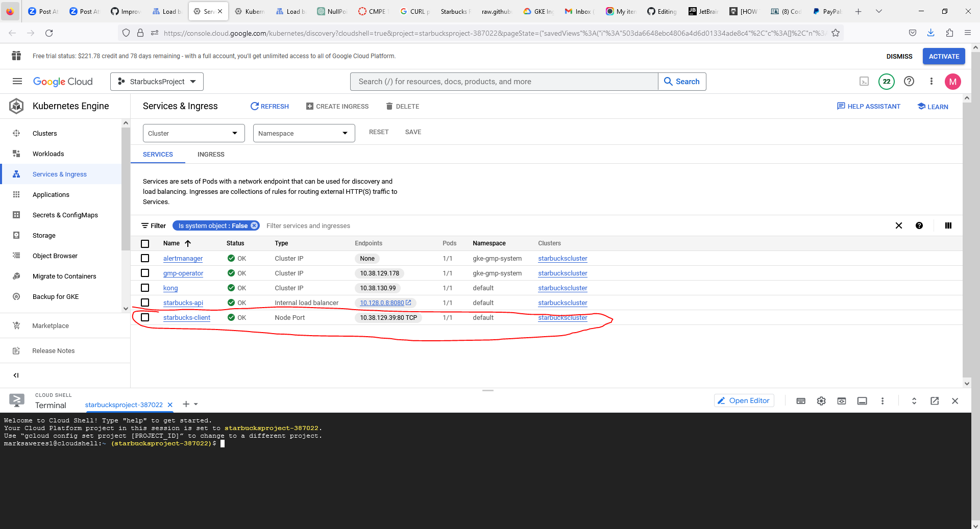The width and height of the screenshot is (980, 529).
Task: Activate the Help Assistant
Action: tap(868, 106)
